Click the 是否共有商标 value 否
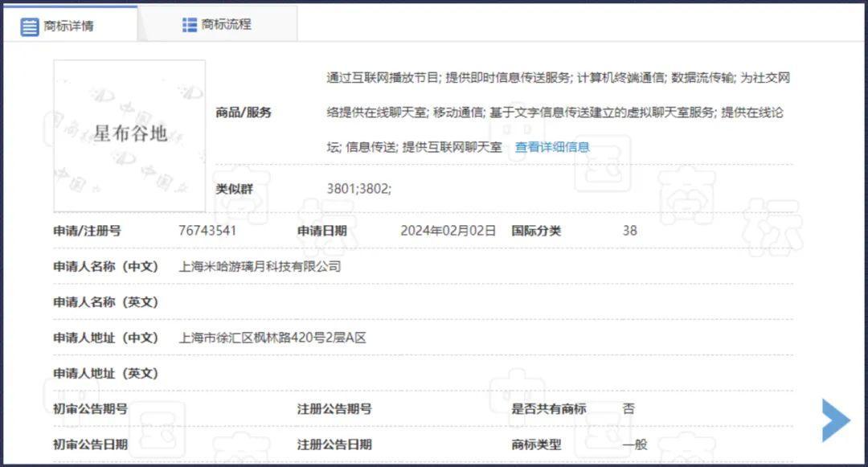Image resolution: width=868 pixels, height=467 pixels. point(628,408)
